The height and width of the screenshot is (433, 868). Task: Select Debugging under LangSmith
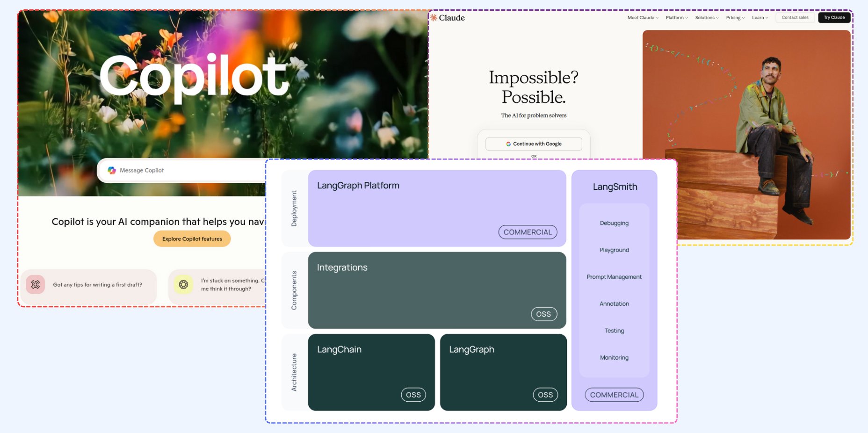614,223
